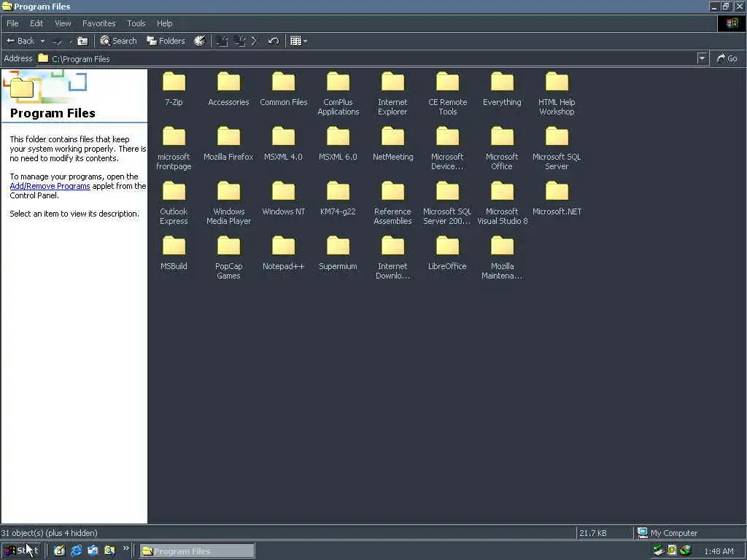This screenshot has width=747, height=560.
Task: Click the History toolbar icon
Action: click(x=200, y=41)
